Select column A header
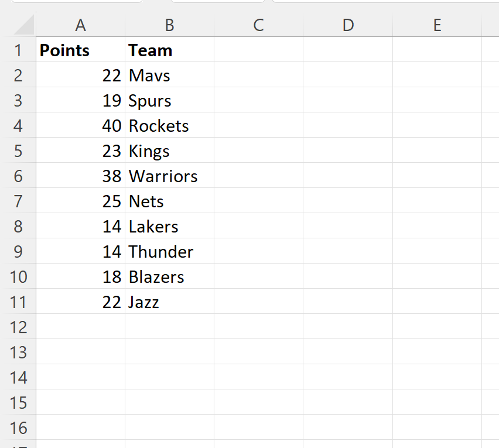499x448 pixels. pos(80,25)
